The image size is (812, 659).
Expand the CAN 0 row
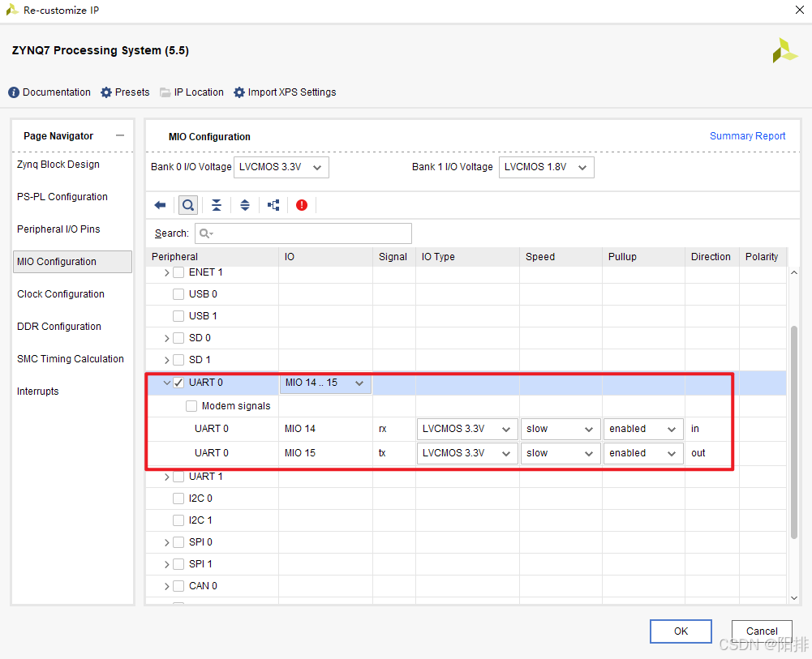tap(167, 587)
